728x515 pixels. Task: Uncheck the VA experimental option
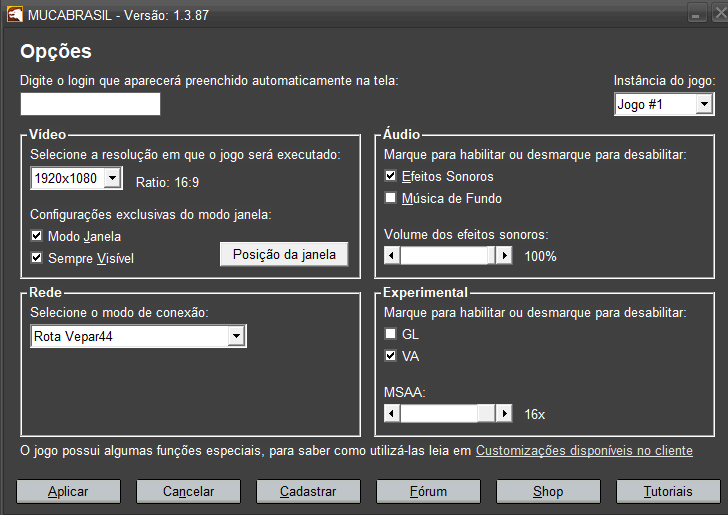391,356
